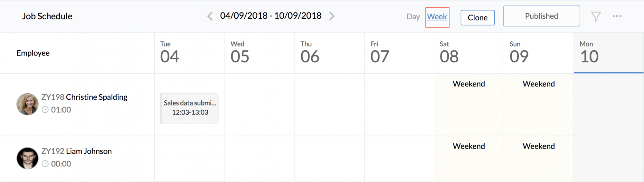The image size is (644, 182).
Task: Select the Mon 10 column header
Action: click(609, 53)
